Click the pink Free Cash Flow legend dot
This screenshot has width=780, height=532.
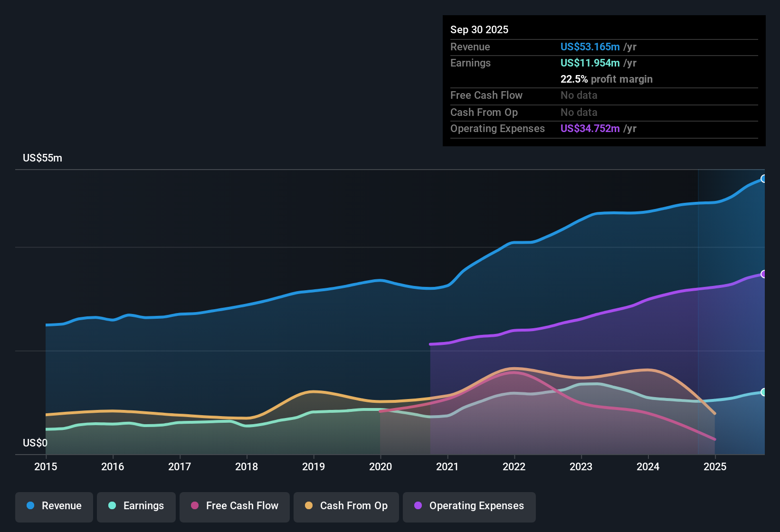195,505
